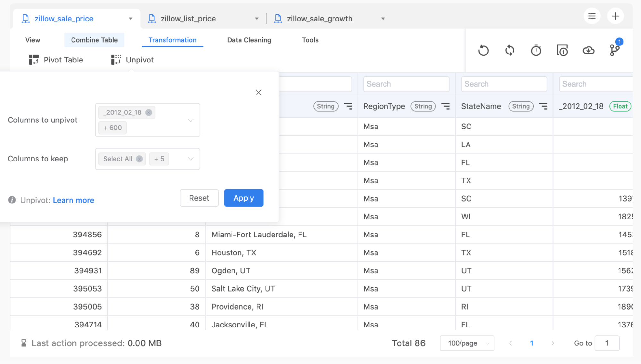Open RegionType column filter menu icon

point(445,106)
